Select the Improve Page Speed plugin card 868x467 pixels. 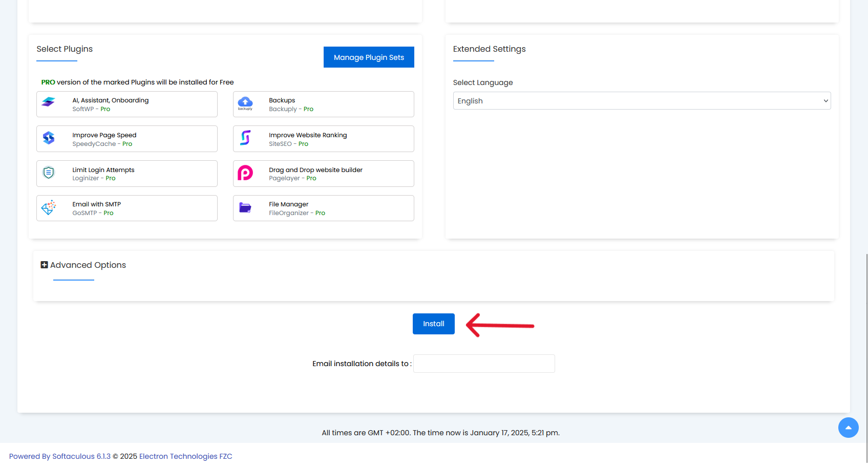pos(127,139)
